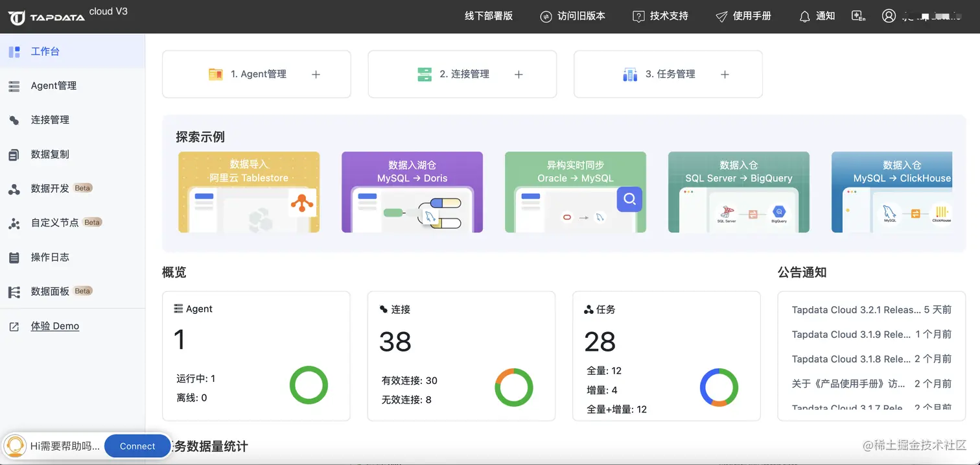
Task: Click the blue Connect button
Action: click(137, 446)
